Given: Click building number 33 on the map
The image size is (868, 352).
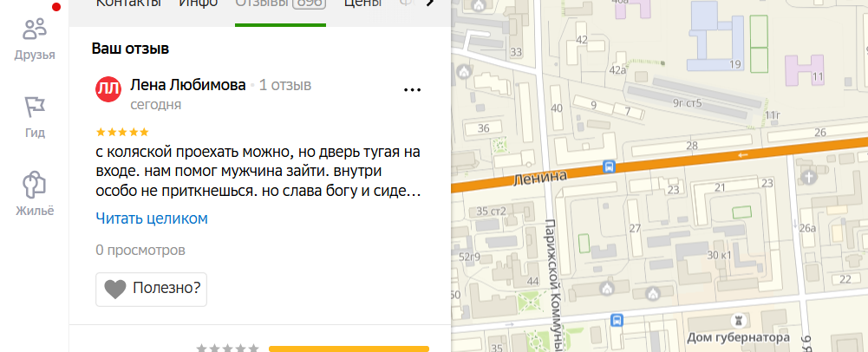Looking at the screenshot, I should click(x=516, y=52).
